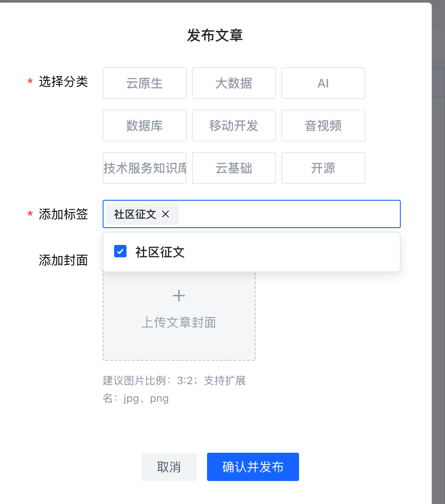This screenshot has height=504, width=445.
Task: Select the 大数据 category
Action: [234, 83]
